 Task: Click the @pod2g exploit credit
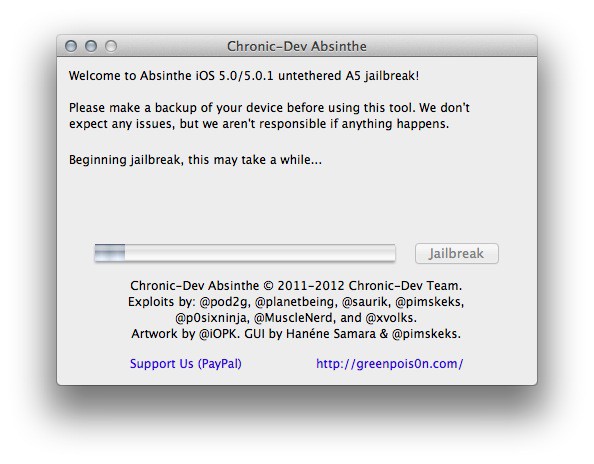pyautogui.click(x=224, y=302)
